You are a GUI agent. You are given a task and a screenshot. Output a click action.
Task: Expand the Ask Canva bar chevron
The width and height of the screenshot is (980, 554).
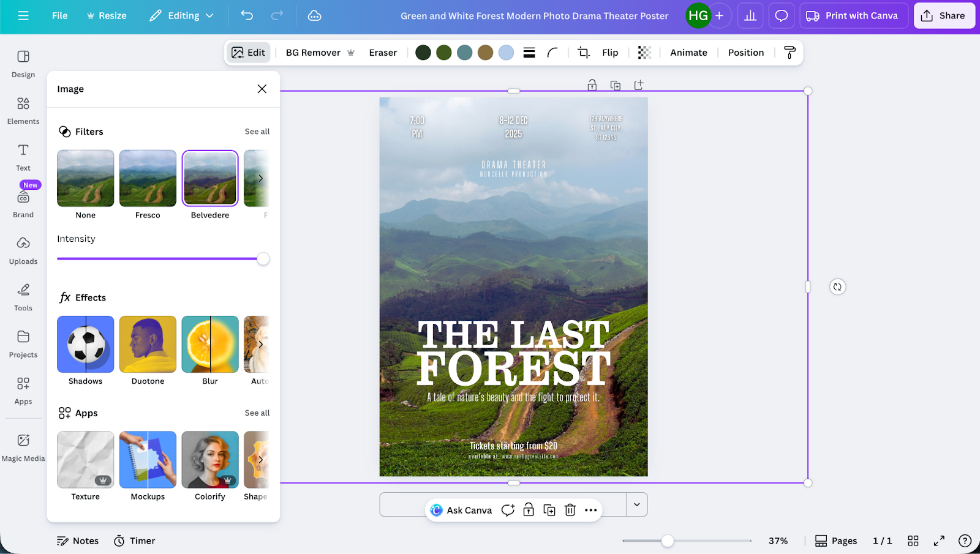click(x=636, y=504)
